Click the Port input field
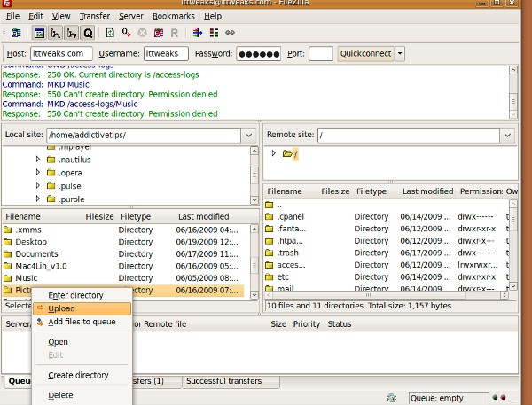The width and height of the screenshot is (532, 405). pyautogui.click(x=321, y=53)
